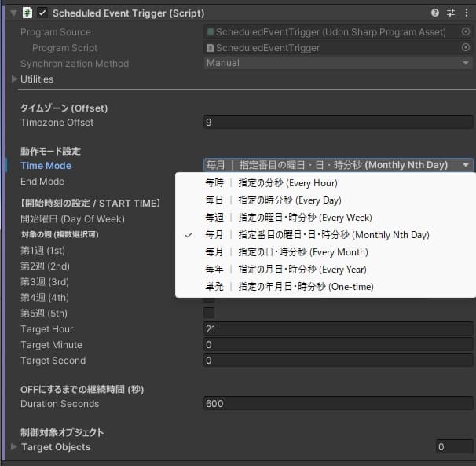Image resolution: width=476 pixels, height=466 pixels.
Task: Open the component presets sliders icon
Action: tap(451, 13)
